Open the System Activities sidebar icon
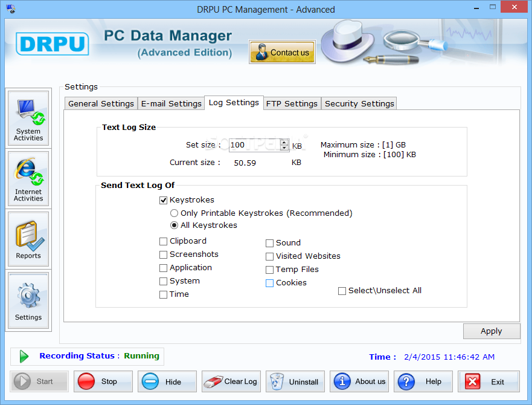The height and width of the screenshot is (405, 532). pos(28,118)
